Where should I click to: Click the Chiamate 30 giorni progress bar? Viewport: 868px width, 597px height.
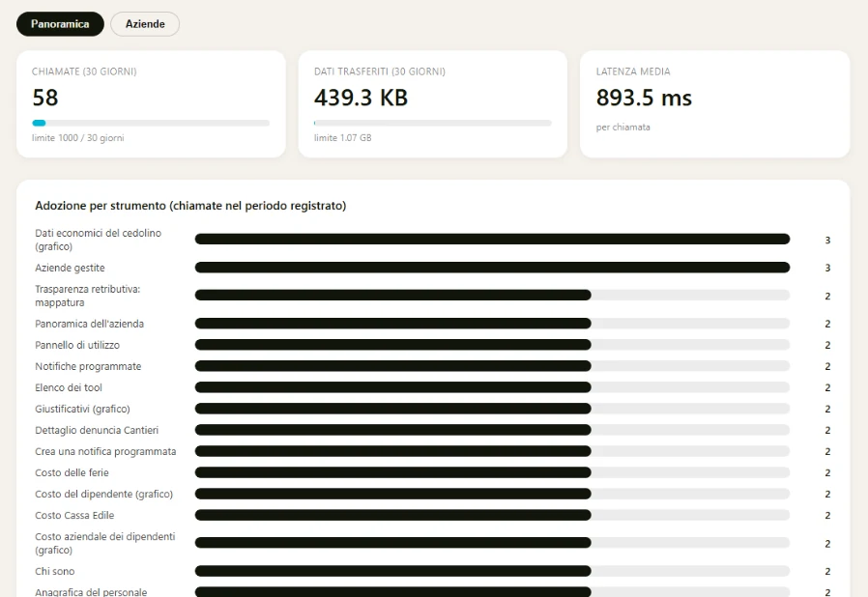pyautogui.click(x=151, y=124)
